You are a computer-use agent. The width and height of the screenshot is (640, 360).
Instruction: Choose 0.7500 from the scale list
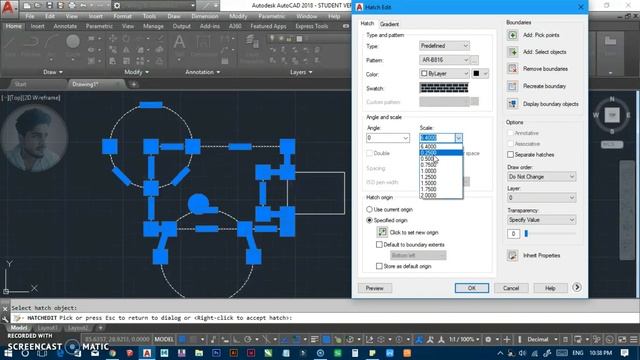[441, 165]
